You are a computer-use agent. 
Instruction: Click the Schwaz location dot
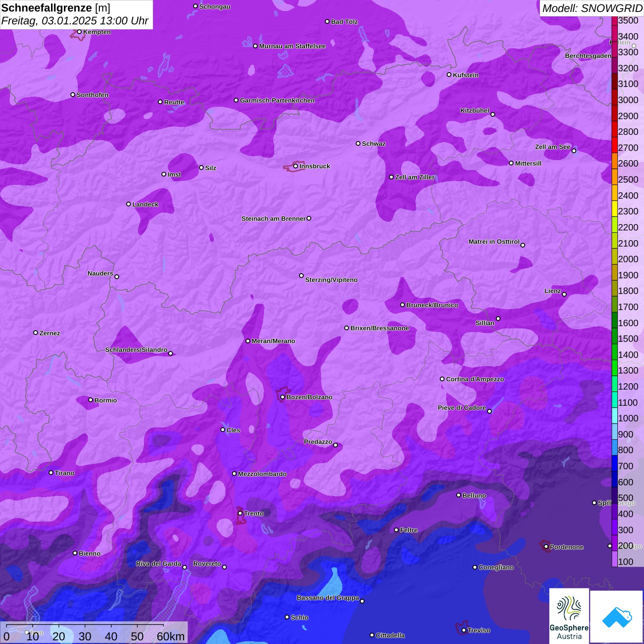click(x=358, y=144)
